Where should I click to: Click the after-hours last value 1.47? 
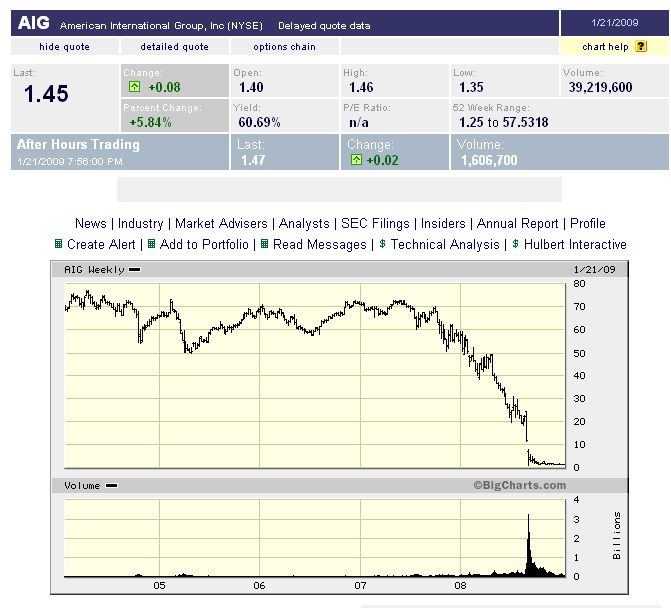pos(253,160)
